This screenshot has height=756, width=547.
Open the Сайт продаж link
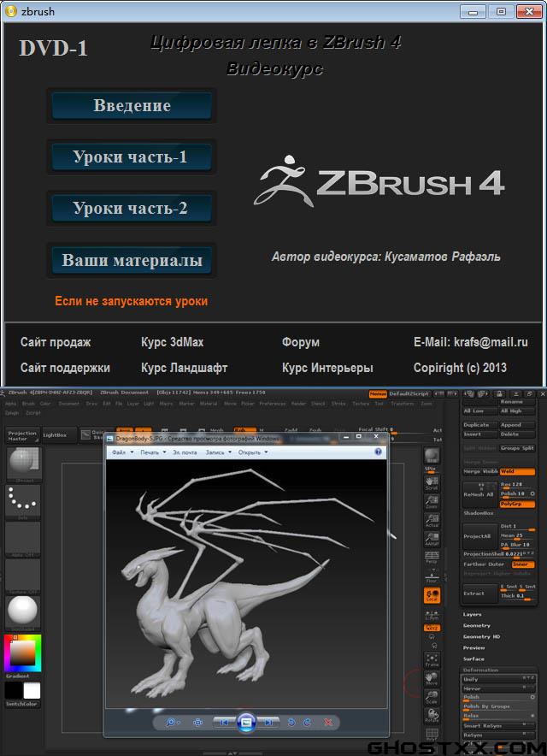56,342
